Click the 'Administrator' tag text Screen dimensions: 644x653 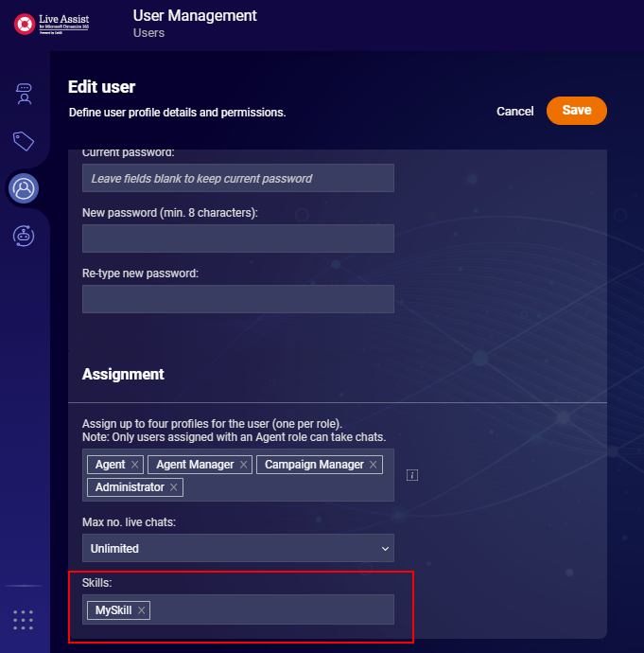coord(130,487)
